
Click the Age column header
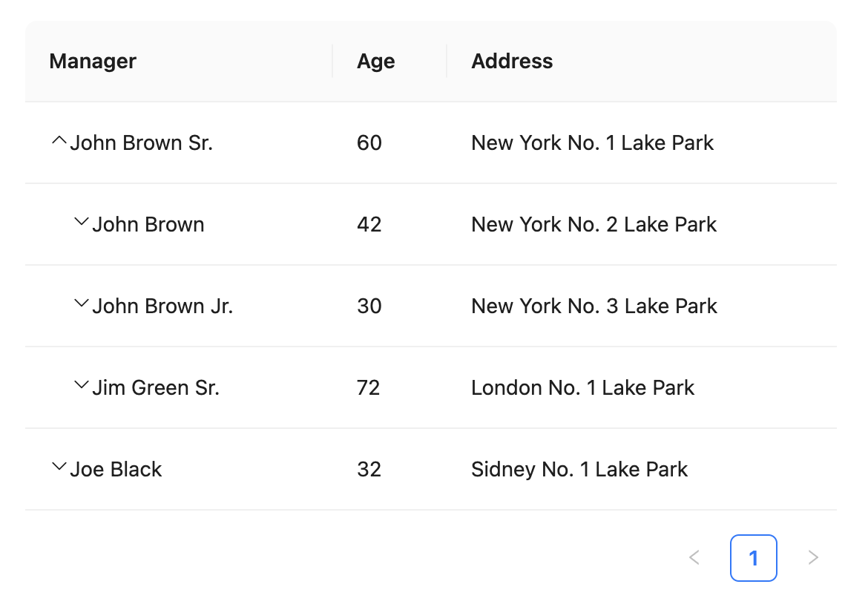coord(375,61)
